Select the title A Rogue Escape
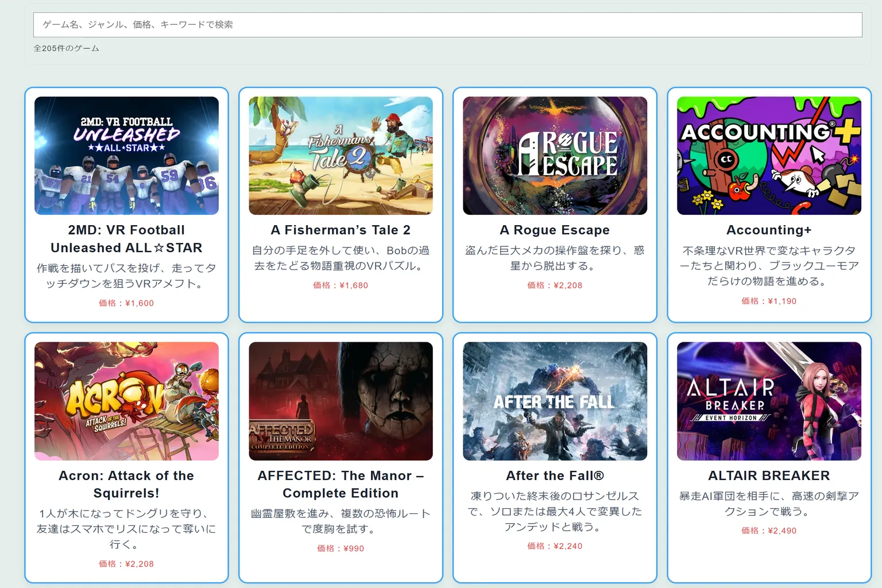The image size is (882, 588). click(x=555, y=230)
